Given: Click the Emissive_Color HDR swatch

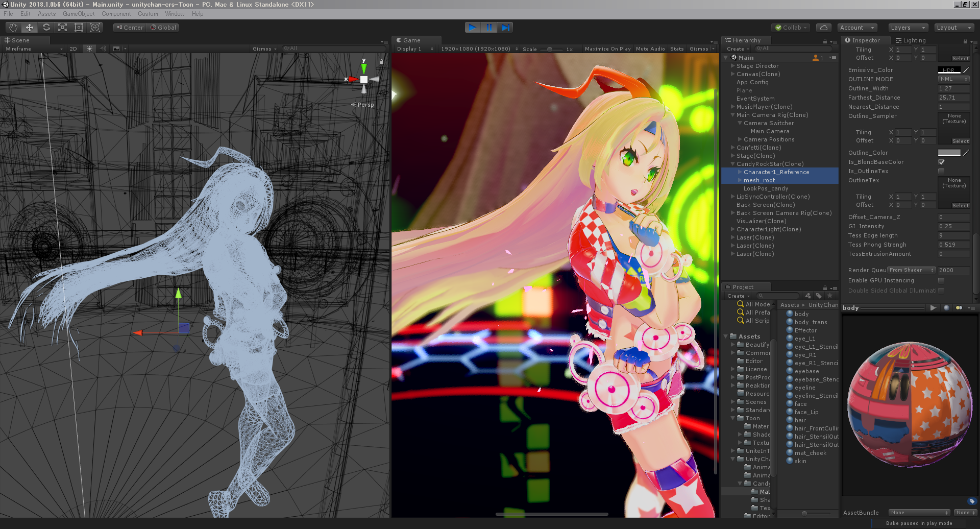Looking at the screenshot, I should coord(949,70).
